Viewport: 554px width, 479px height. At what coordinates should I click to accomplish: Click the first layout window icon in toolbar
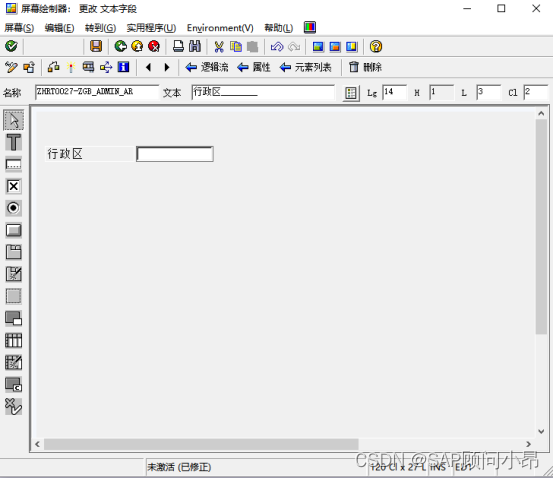(x=318, y=46)
